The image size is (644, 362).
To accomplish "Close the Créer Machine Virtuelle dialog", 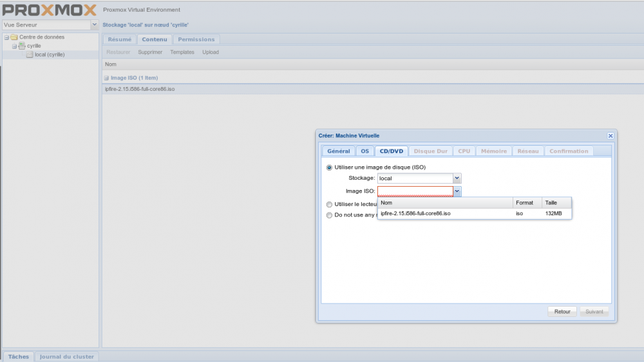I will [x=610, y=136].
